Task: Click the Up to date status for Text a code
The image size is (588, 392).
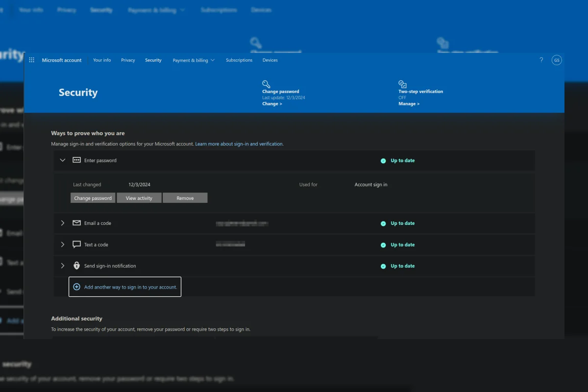Action: point(403,245)
